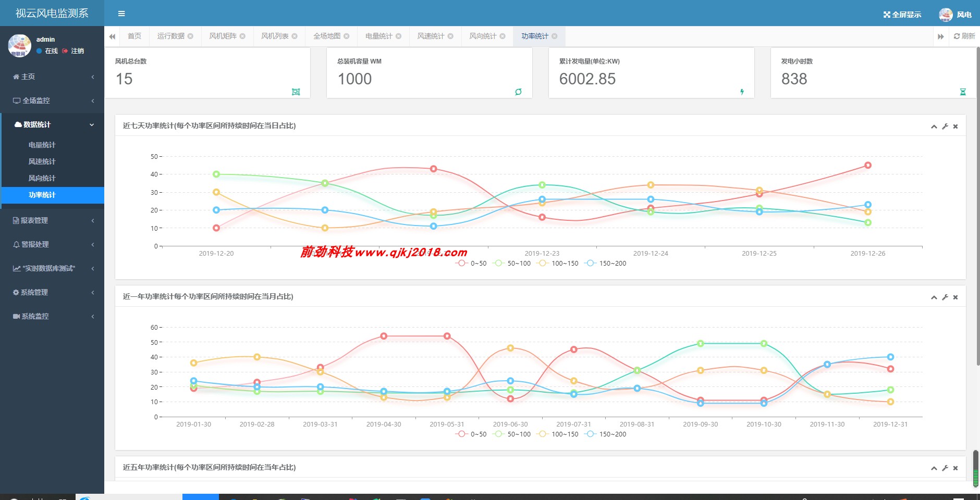
Task: Click the admin user avatar image
Action: tap(19, 45)
